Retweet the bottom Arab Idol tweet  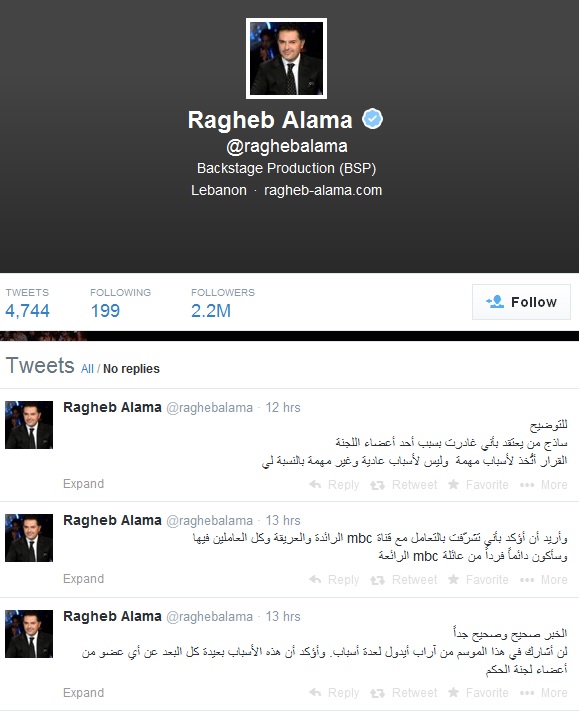(x=377, y=693)
